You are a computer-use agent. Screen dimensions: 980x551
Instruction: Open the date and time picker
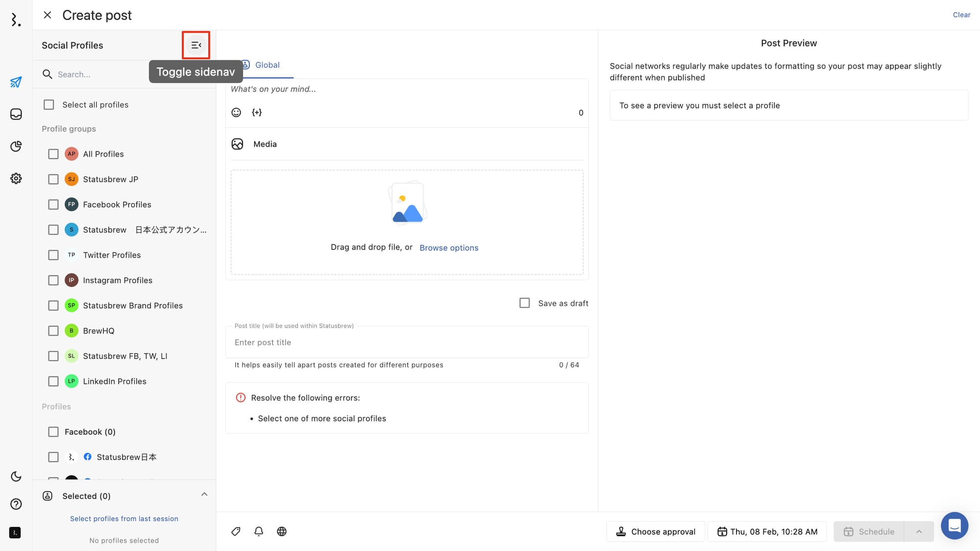pyautogui.click(x=767, y=532)
